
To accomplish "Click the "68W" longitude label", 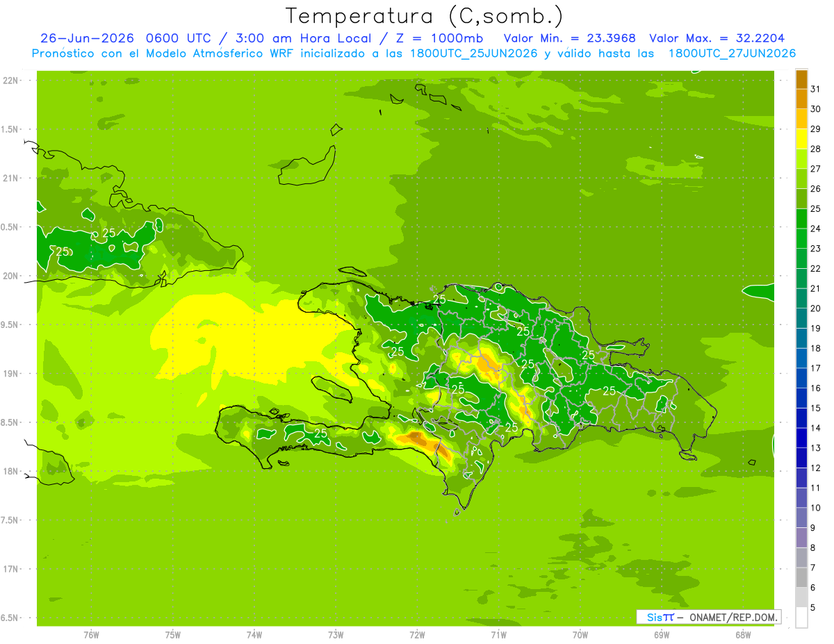I will pyautogui.click(x=743, y=634).
